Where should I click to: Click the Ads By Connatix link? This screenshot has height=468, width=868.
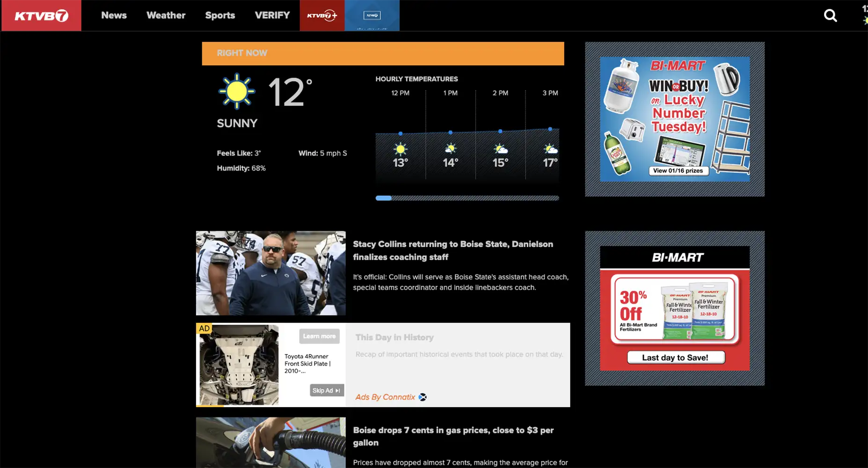pyautogui.click(x=385, y=397)
